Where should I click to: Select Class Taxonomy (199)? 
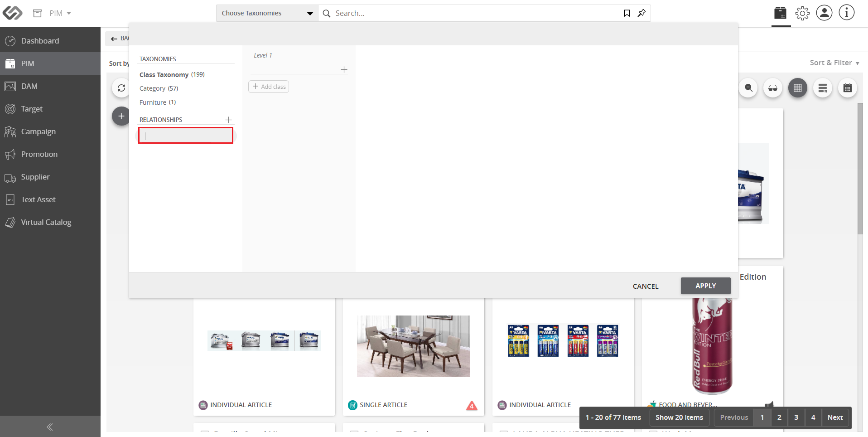pyautogui.click(x=172, y=74)
